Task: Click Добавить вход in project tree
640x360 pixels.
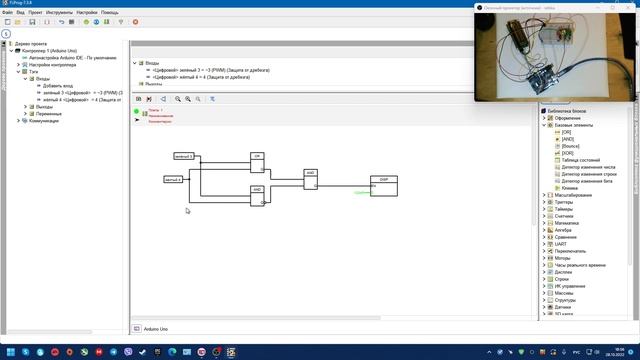Action: (58, 86)
